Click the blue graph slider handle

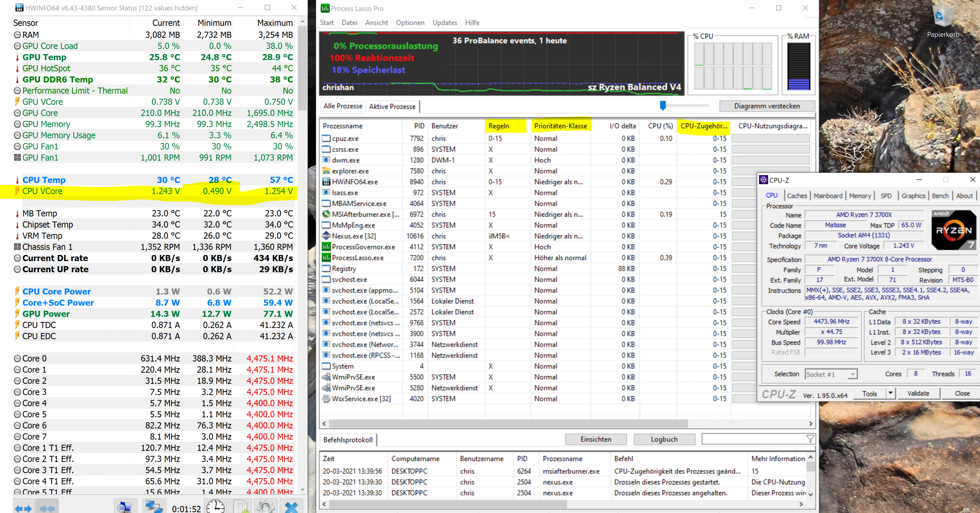663,105
